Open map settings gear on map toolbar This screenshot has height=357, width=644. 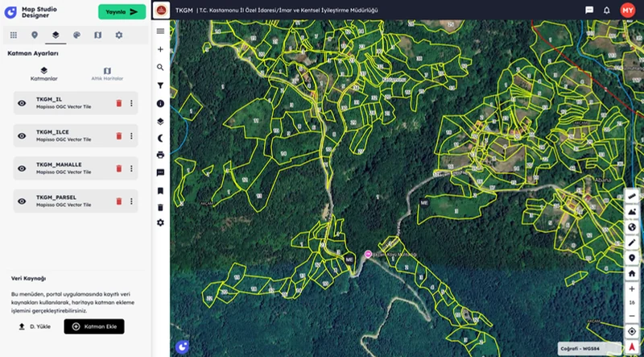click(x=160, y=222)
